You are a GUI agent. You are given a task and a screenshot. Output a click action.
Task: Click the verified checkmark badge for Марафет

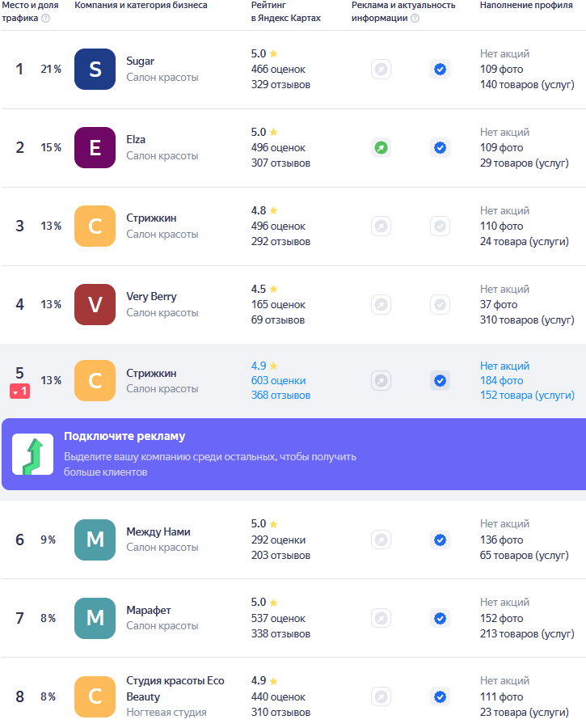(x=440, y=619)
